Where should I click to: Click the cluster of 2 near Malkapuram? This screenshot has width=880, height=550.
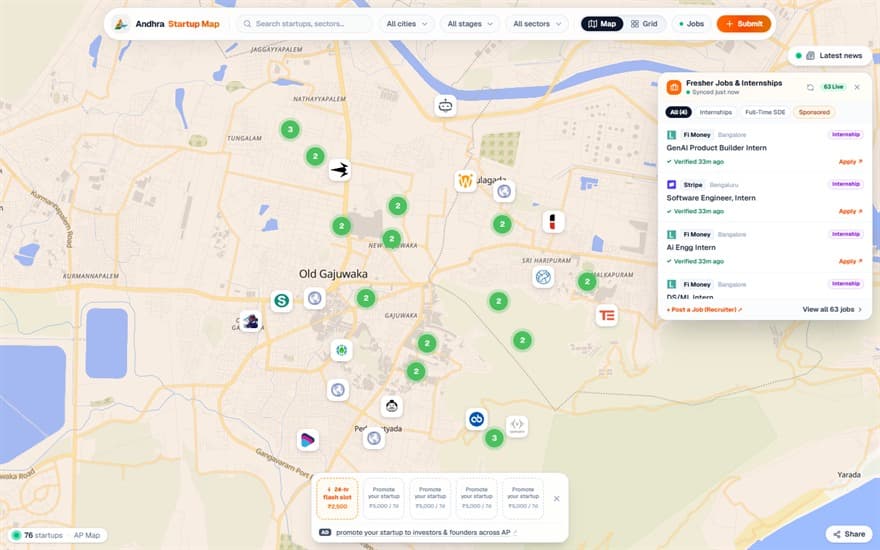tap(587, 282)
